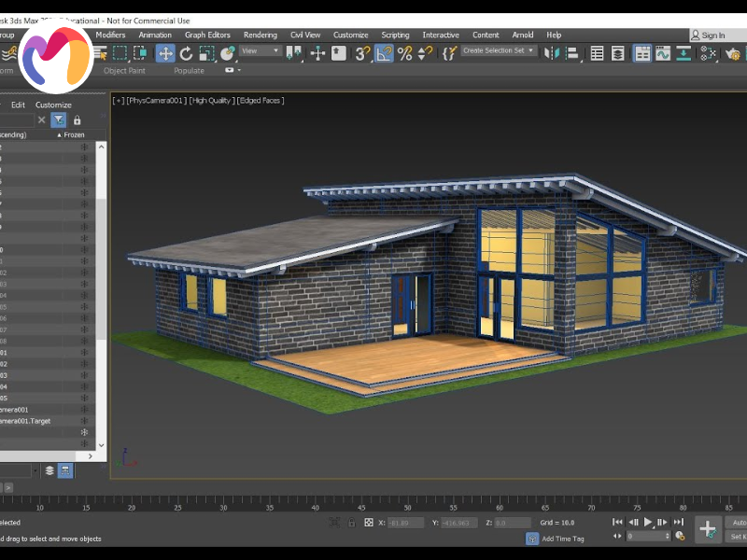The width and height of the screenshot is (747, 560).
Task: Open the Curve Editor icon
Action: (663, 54)
